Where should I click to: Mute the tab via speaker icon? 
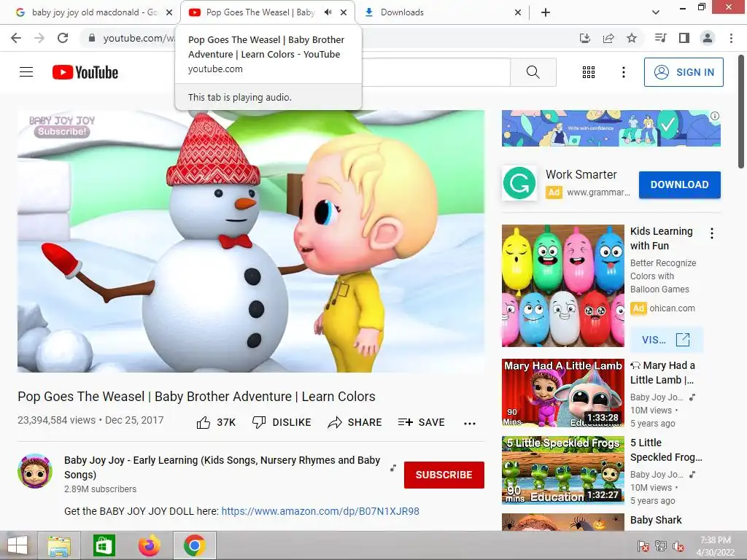[328, 12]
